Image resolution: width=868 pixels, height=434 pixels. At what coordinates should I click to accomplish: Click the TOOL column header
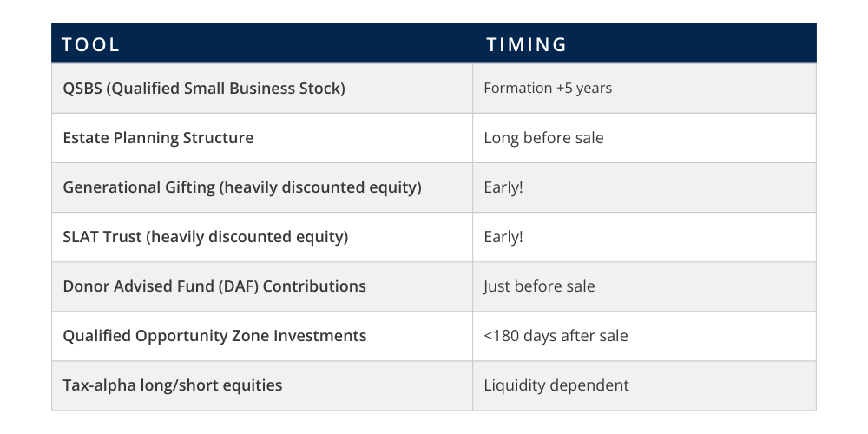(x=90, y=44)
